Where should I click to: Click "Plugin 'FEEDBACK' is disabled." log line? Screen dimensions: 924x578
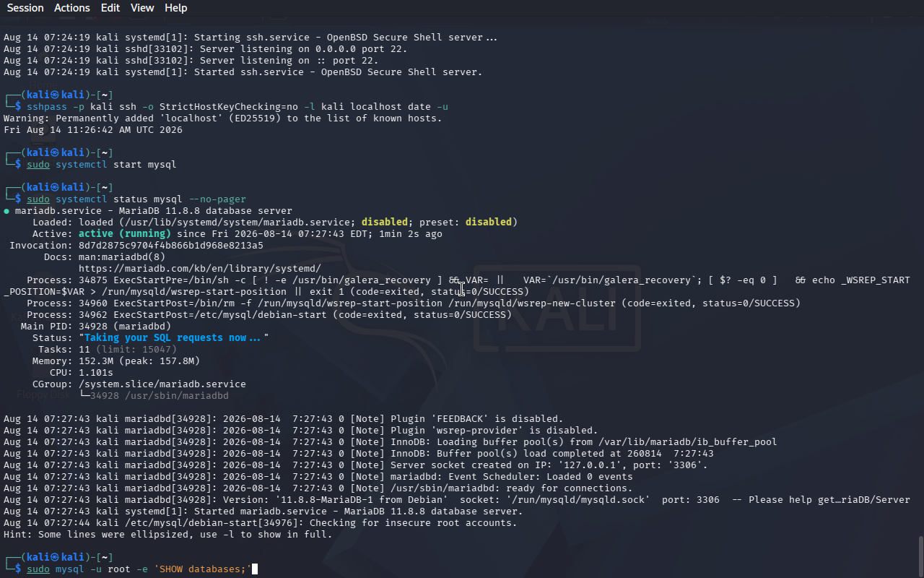(x=284, y=419)
